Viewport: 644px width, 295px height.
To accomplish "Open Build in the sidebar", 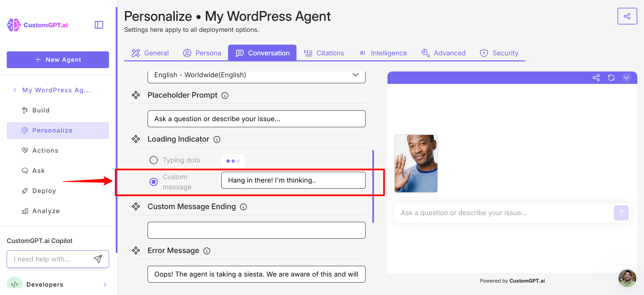I will [58, 110].
